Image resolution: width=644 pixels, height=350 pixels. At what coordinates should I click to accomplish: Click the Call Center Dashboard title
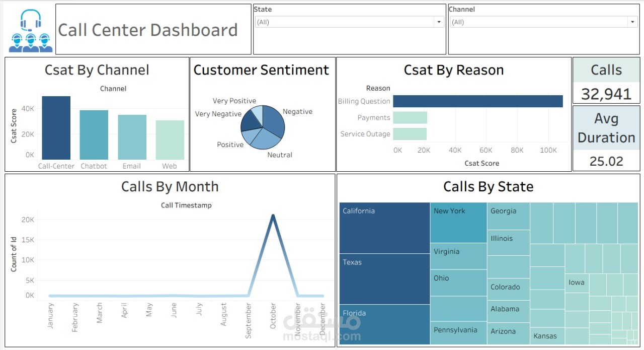click(148, 30)
